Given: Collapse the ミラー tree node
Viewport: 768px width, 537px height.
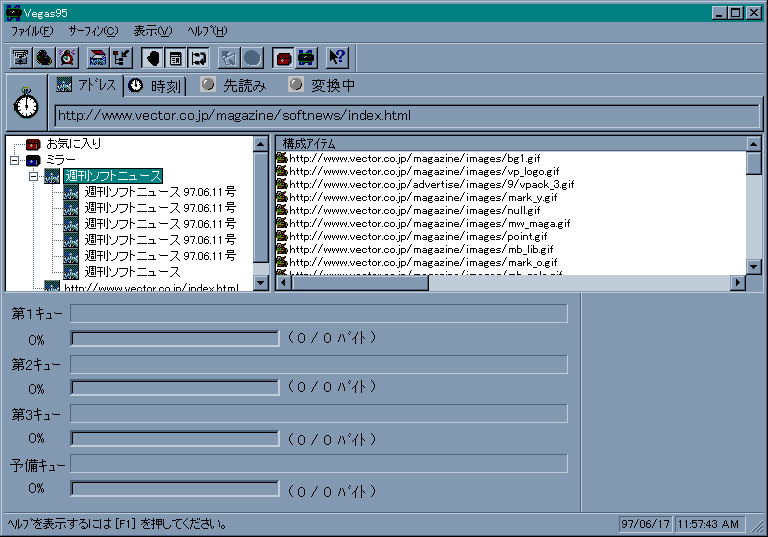Looking at the screenshot, I should (x=15, y=160).
